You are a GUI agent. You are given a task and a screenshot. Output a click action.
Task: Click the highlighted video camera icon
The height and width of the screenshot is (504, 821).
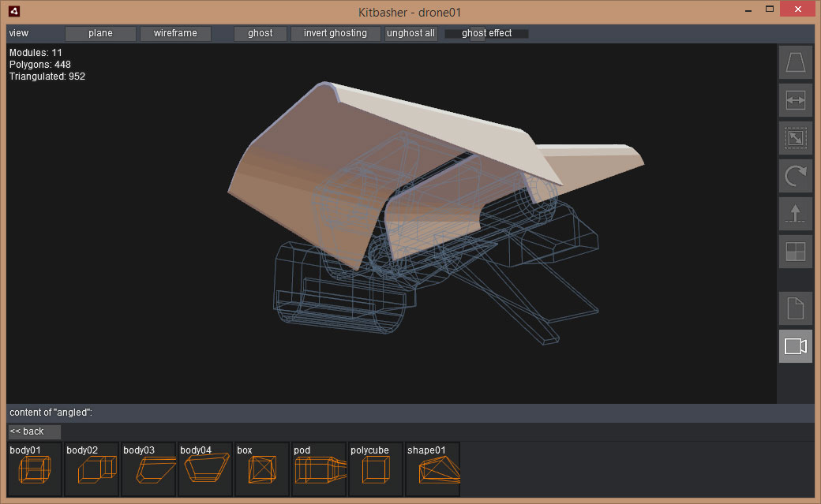795,346
